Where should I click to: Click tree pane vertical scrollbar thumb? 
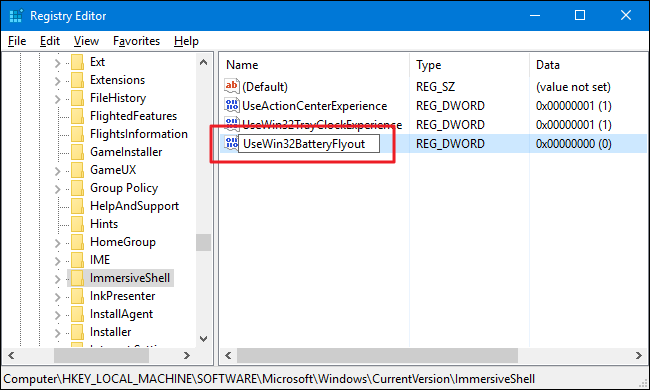coord(203,242)
